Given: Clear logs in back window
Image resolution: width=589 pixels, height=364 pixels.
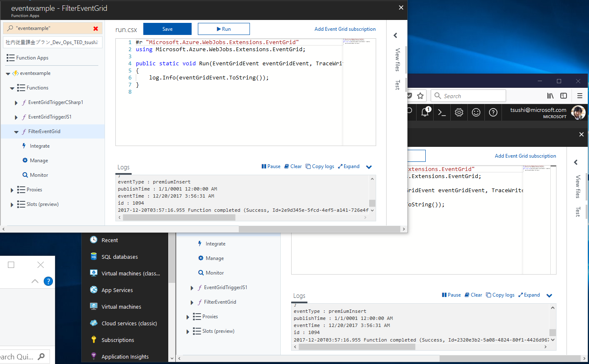Looking at the screenshot, I should pyautogui.click(x=473, y=295).
